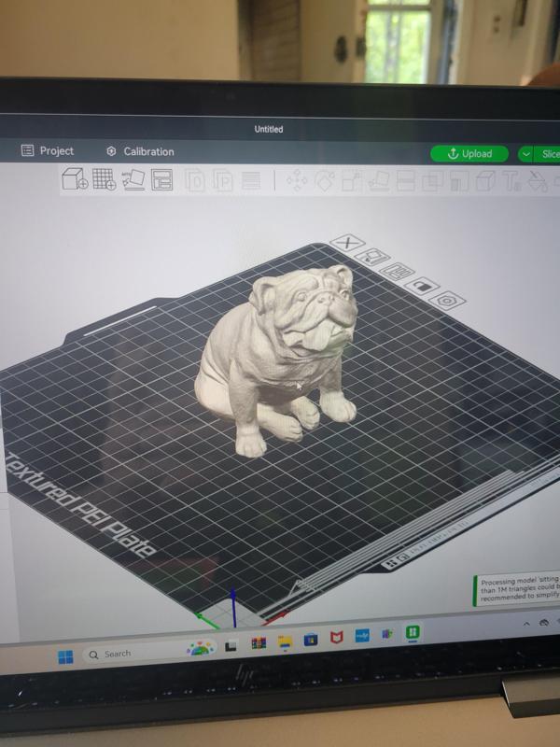560x747 pixels.
Task: Remove the plate with the X icon
Action: pos(347,243)
